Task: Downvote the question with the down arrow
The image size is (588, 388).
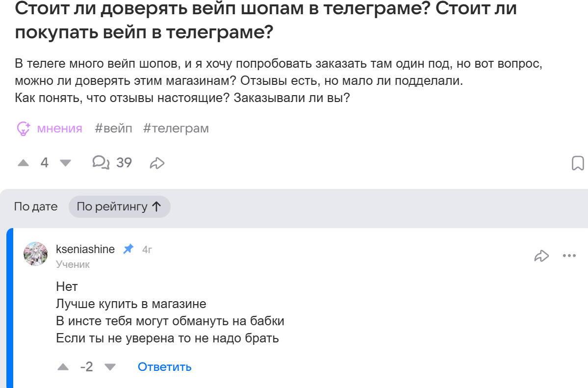Action: (x=65, y=163)
